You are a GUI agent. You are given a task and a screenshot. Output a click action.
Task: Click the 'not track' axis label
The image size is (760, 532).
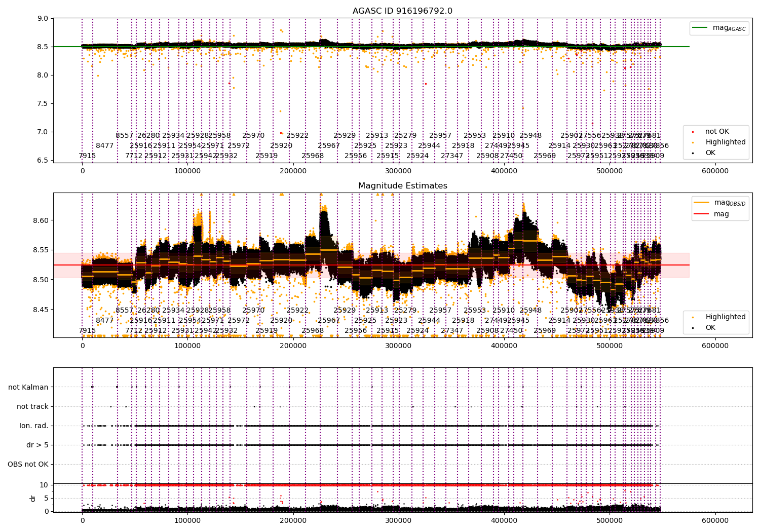coord(32,406)
